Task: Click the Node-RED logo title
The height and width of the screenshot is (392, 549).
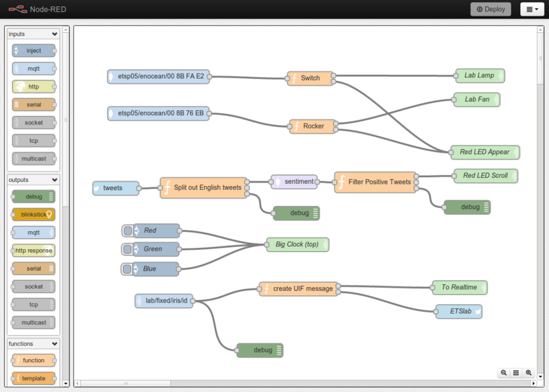Action: [x=38, y=9]
